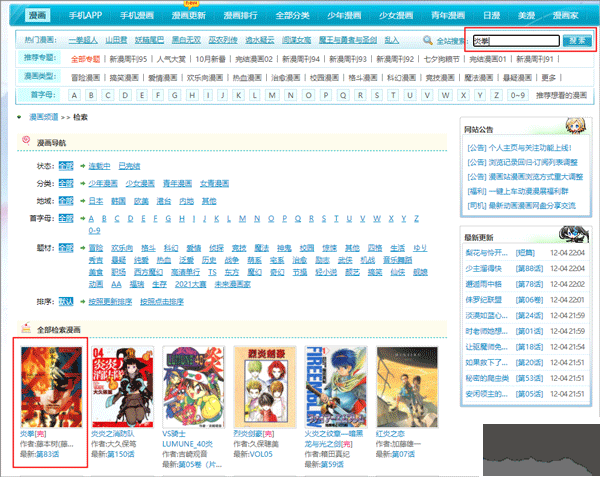
Task: Sort results by 按照更新排序
Action: pyautogui.click(x=110, y=299)
